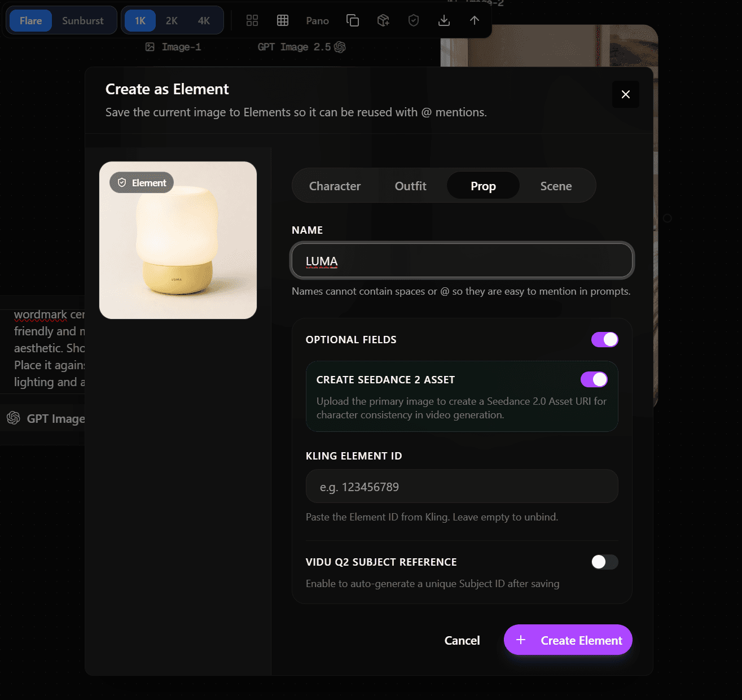Disable Create Seedance 2 Asset toggle
This screenshot has height=700, width=742.
click(594, 379)
